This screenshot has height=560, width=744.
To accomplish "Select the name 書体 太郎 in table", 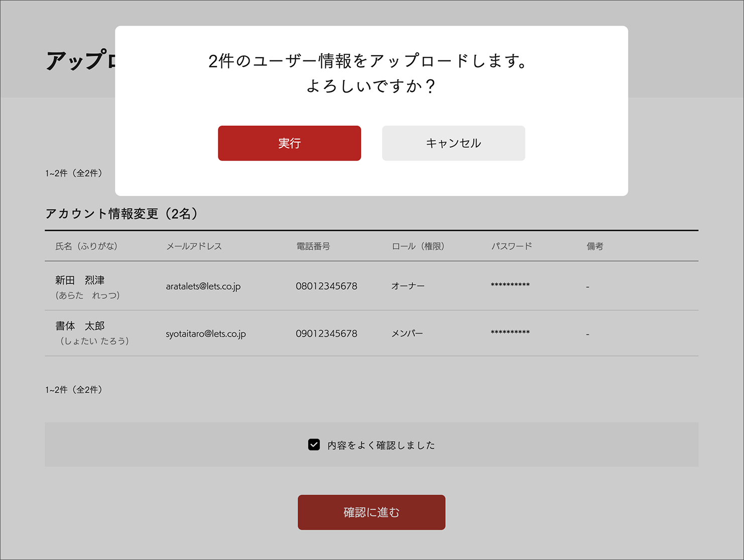I will coord(80,326).
